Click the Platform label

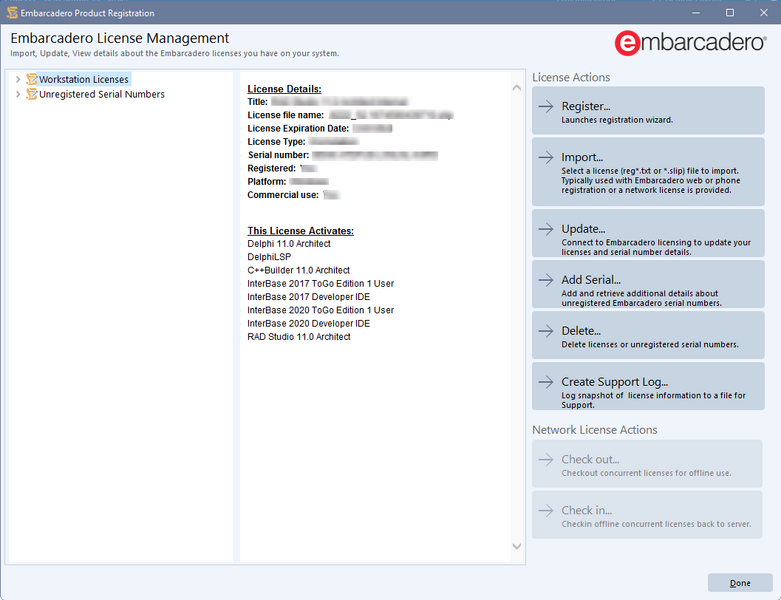pyautogui.click(x=266, y=182)
